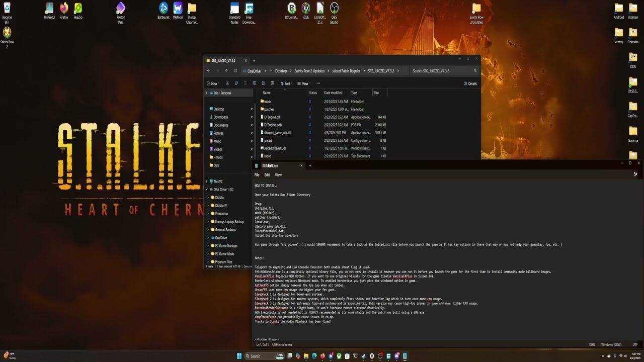Go up one folder with Up arrow
Screen dimensions: 644x362
tap(226, 71)
